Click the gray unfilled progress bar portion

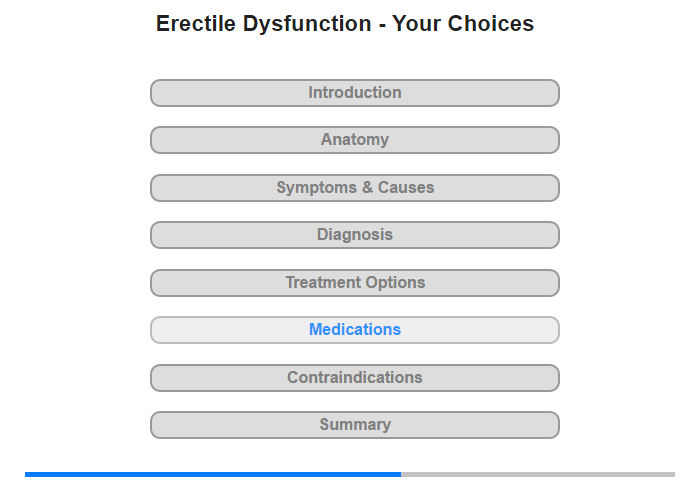(x=538, y=474)
